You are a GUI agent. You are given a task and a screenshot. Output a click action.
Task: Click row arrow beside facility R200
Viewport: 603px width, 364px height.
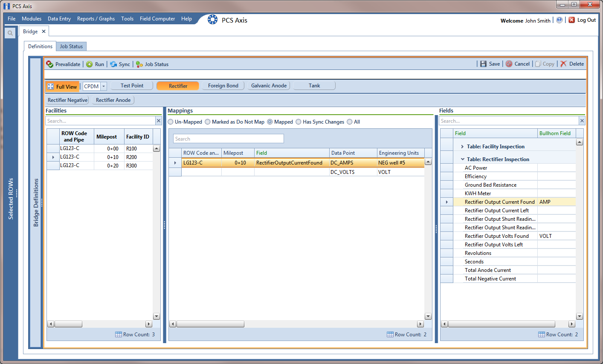53,157
